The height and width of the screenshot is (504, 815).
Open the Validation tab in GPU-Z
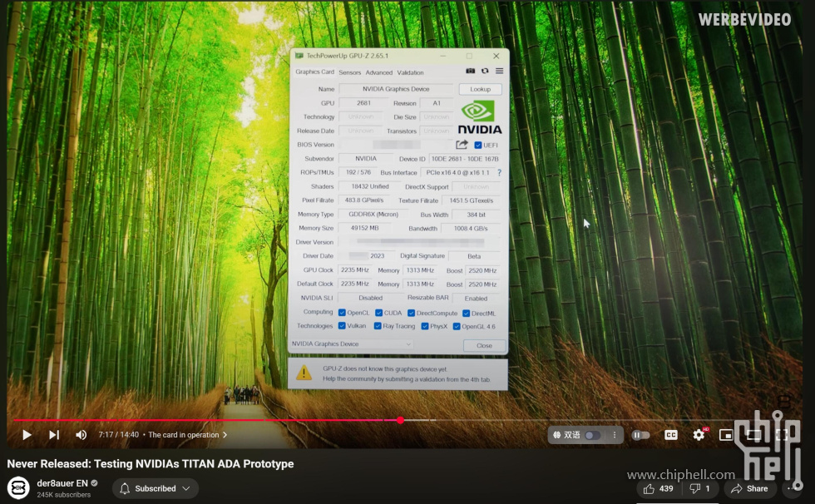point(410,72)
